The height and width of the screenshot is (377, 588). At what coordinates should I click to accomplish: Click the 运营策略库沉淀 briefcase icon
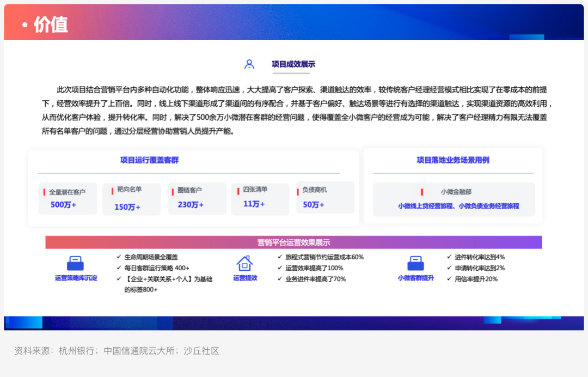pos(75,263)
